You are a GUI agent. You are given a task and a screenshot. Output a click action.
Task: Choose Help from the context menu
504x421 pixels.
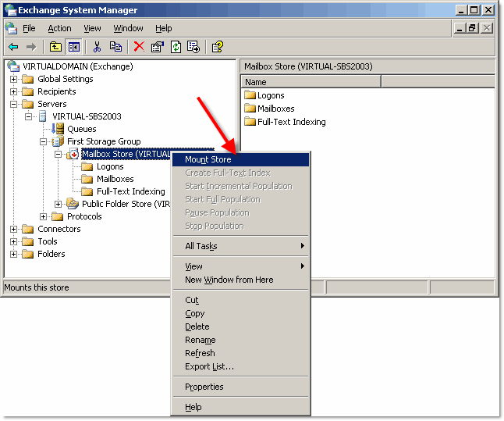(240, 407)
